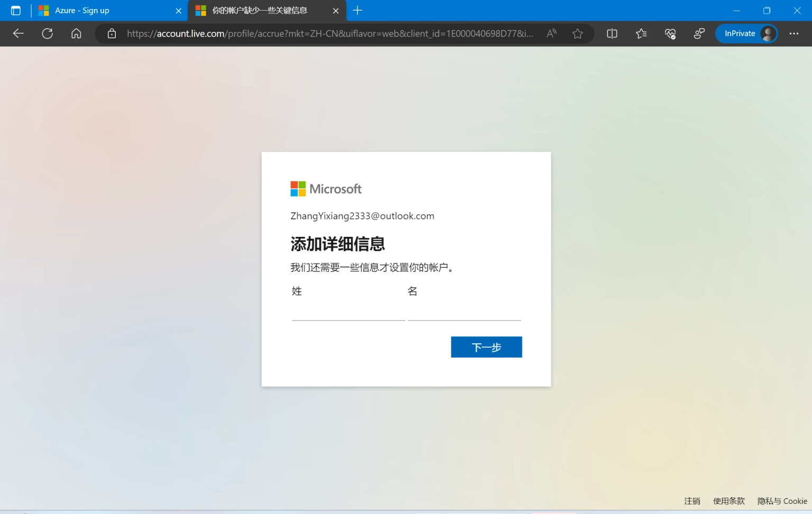Open the 使用条款 link
Image resolution: width=812 pixels, height=514 pixels.
pos(728,501)
